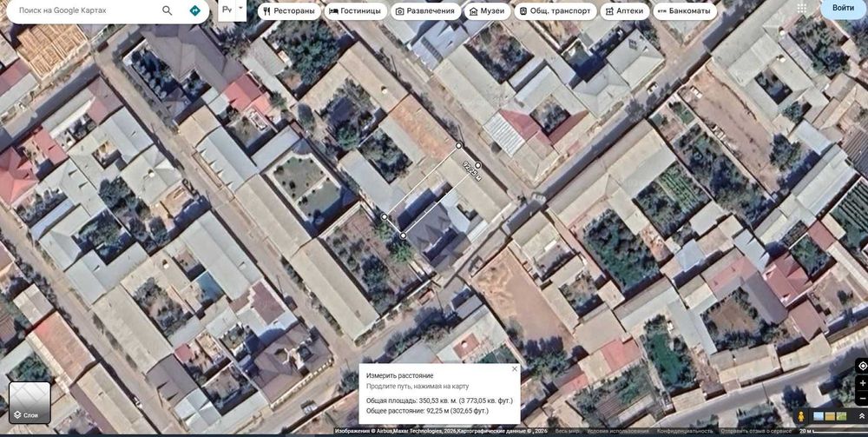Screen dimensions: 868x437
Task: Click the 92,25 м label on the map
Action: point(471,172)
